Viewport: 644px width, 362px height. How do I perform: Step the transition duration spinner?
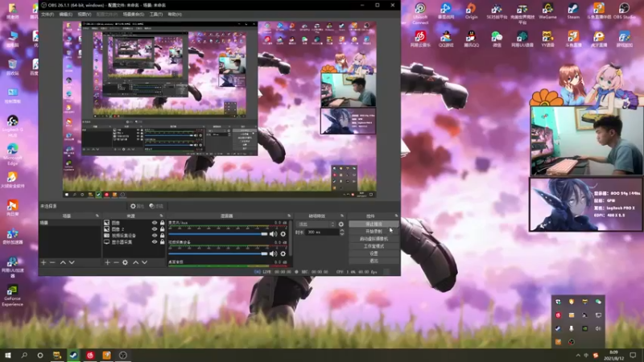pyautogui.click(x=341, y=232)
